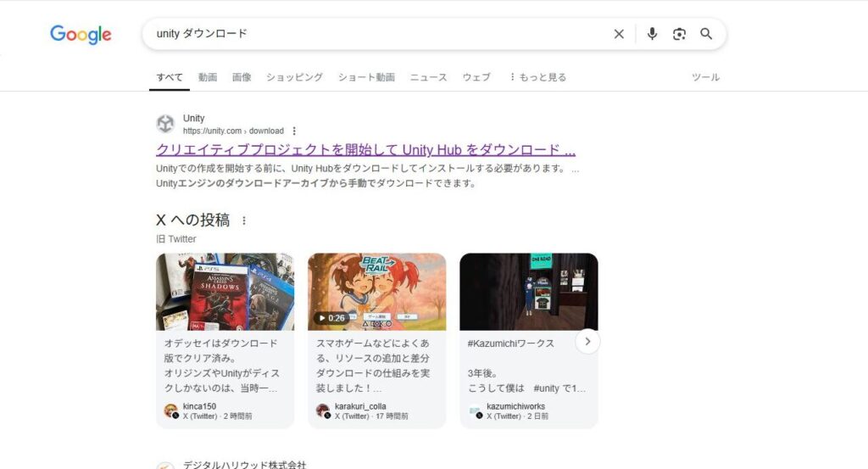Image resolution: width=868 pixels, height=469 pixels.
Task: Open the Assassin's Creed Shadows post thumbnail
Action: click(225, 292)
